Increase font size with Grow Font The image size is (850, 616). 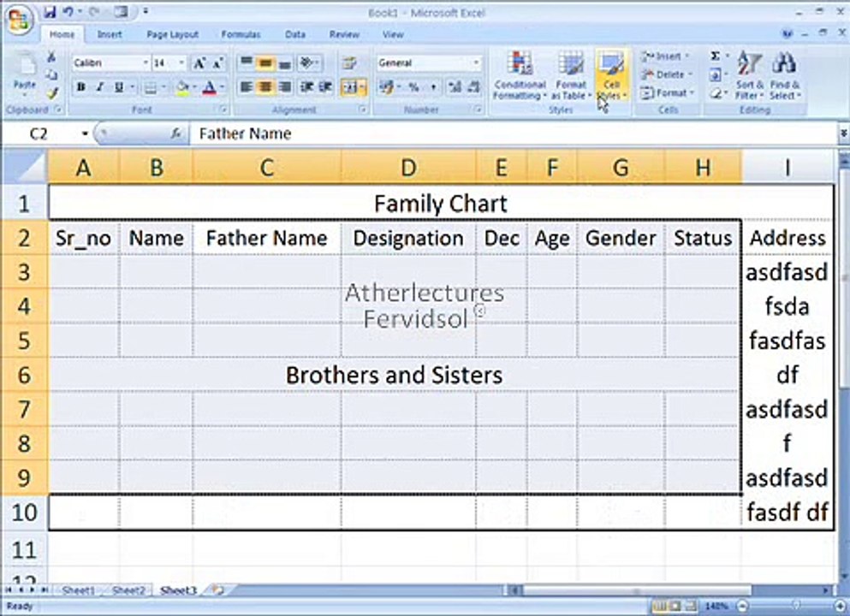point(199,63)
